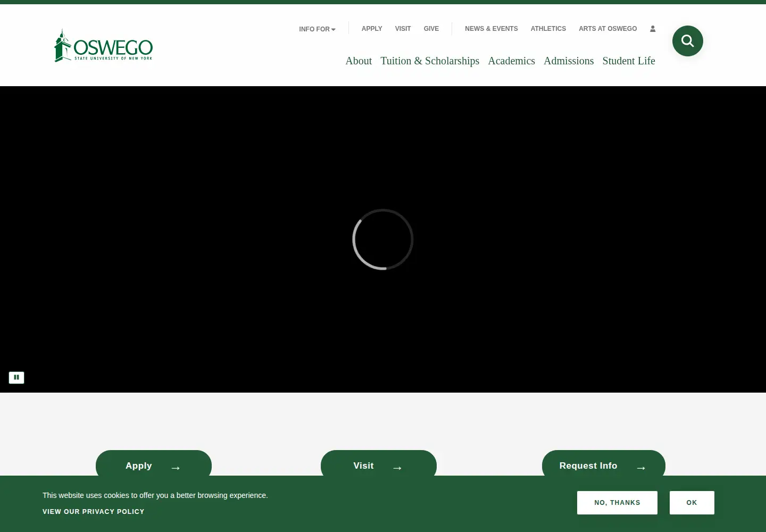Open the Athletics page
Viewport: 766px width, 532px height.
pyautogui.click(x=548, y=29)
